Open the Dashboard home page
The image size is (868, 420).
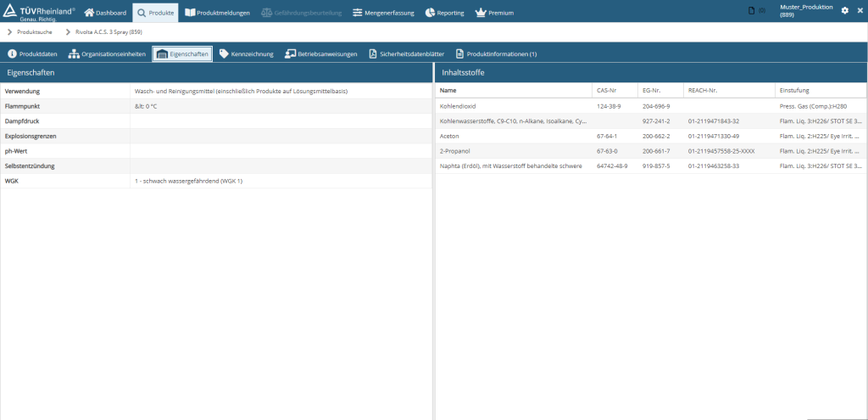105,13
